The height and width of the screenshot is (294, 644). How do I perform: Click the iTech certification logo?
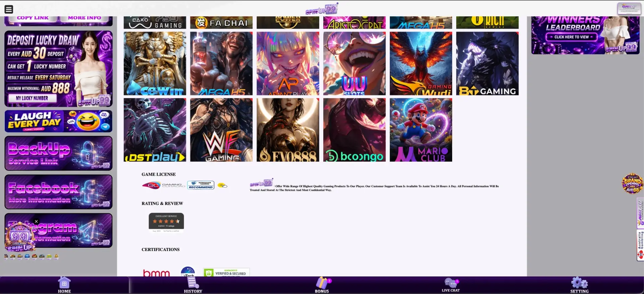[188, 272]
